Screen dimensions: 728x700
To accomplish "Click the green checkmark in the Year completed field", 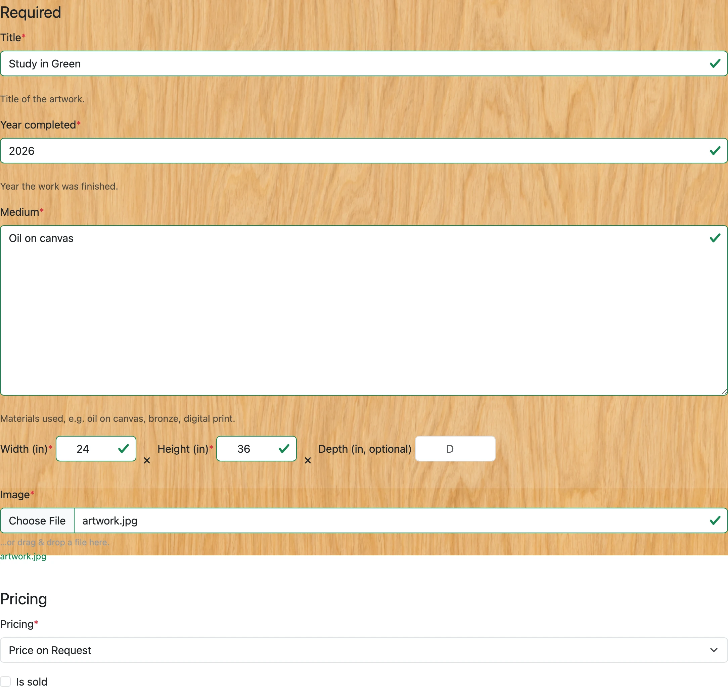I will pos(715,151).
